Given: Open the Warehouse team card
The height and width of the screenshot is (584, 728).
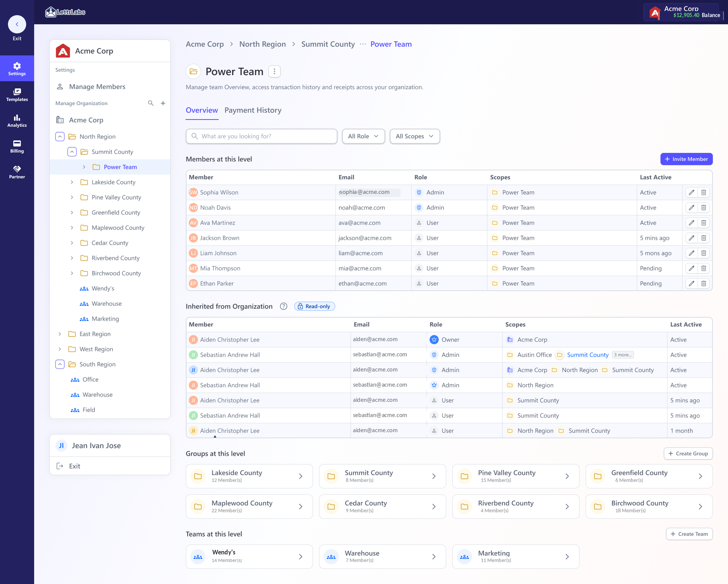Looking at the screenshot, I should (383, 557).
